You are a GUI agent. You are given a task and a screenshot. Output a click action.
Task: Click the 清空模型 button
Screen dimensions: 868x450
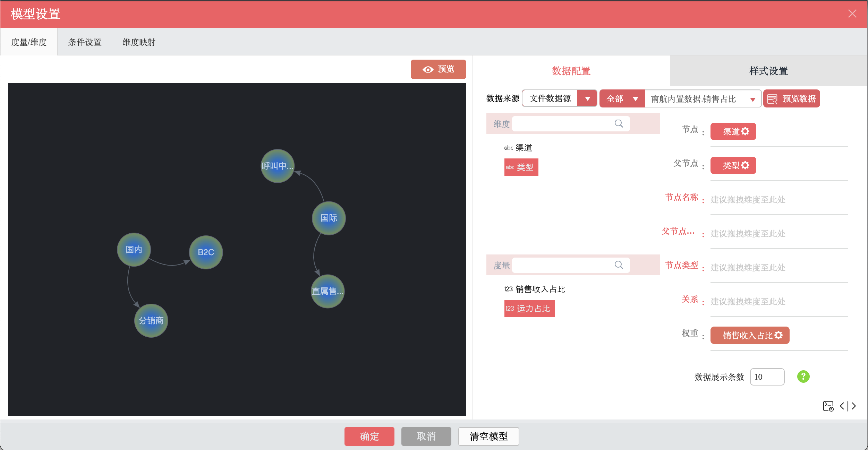coord(489,436)
